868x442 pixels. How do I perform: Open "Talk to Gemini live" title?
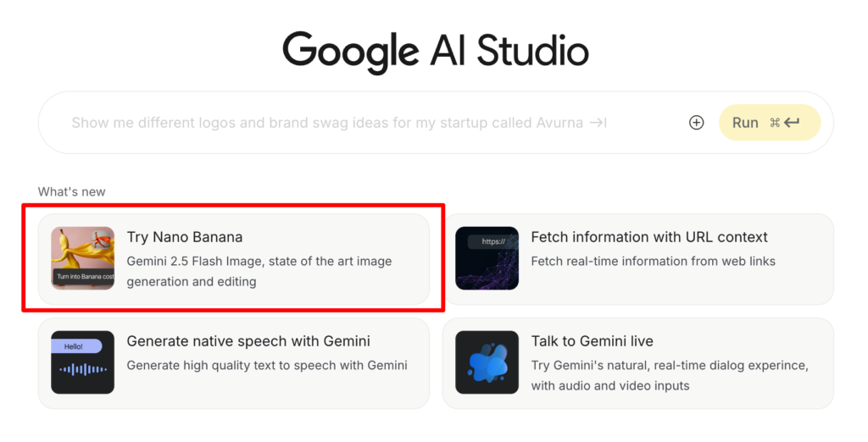(592, 341)
